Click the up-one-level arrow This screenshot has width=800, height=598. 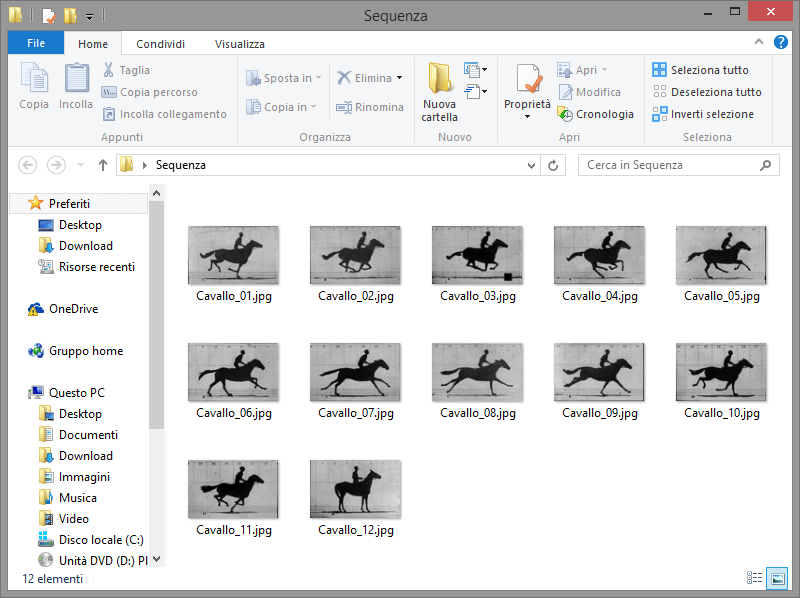(103, 165)
